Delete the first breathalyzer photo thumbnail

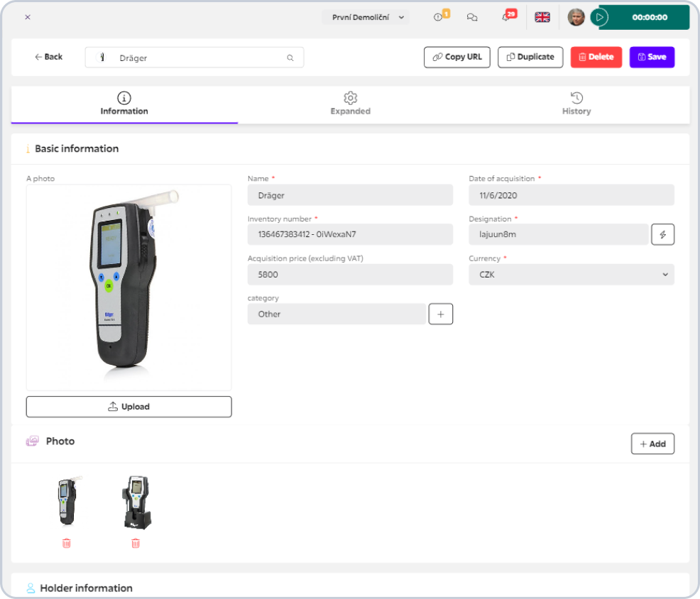coord(67,543)
